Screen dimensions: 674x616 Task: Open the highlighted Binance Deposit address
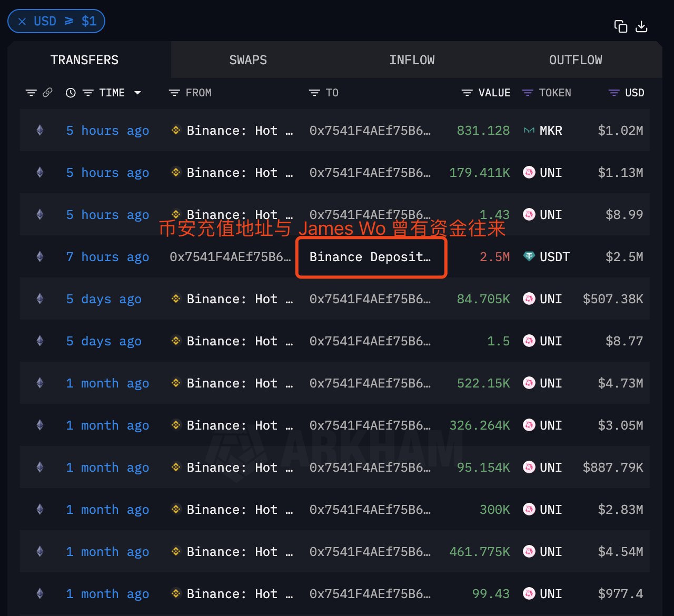pyautogui.click(x=370, y=257)
